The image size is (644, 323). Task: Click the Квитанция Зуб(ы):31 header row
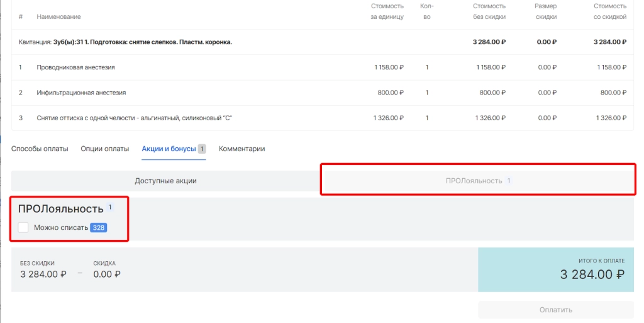pyautogui.click(x=126, y=42)
